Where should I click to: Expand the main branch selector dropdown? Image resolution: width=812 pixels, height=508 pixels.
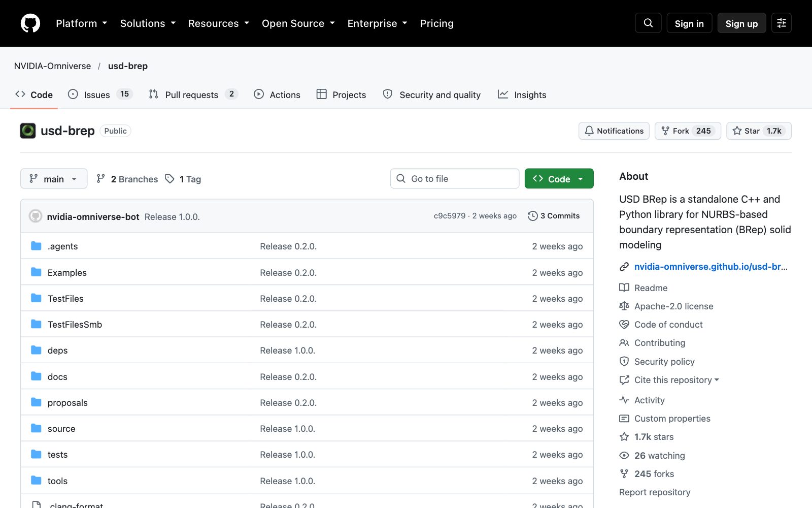[54, 179]
